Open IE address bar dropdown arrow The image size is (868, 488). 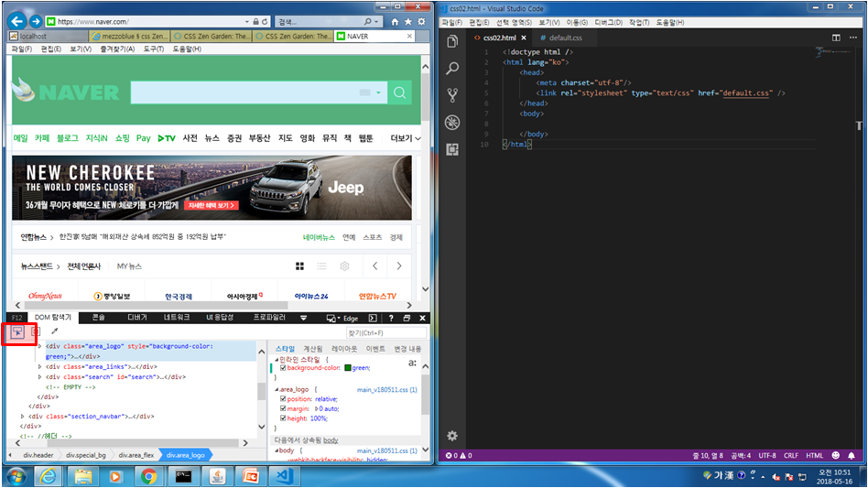[247, 22]
